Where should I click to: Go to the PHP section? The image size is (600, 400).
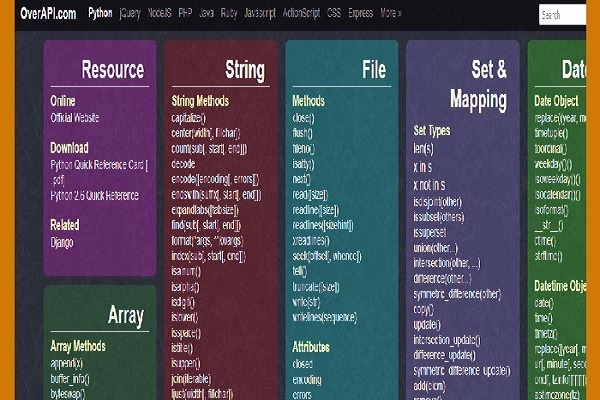pyautogui.click(x=185, y=13)
